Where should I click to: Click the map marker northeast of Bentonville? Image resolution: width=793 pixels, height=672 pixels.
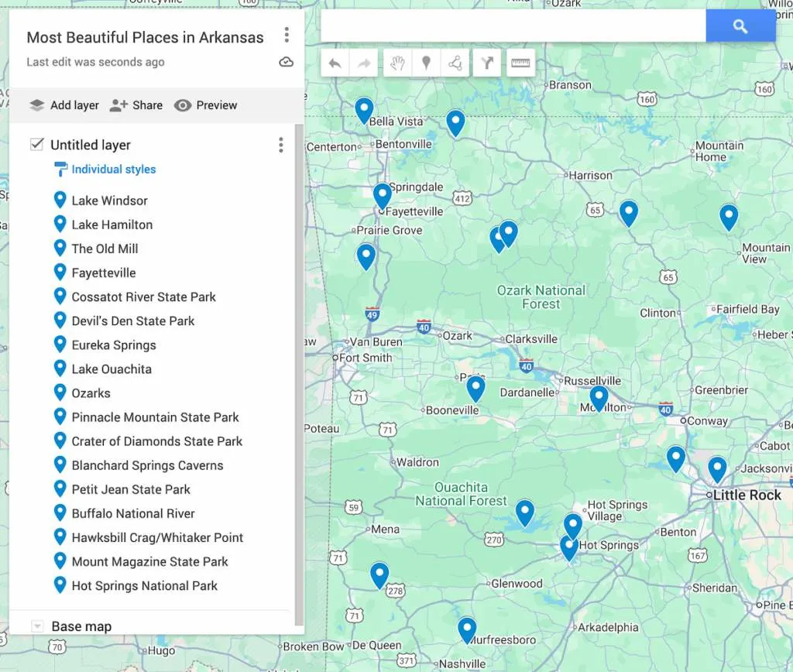tap(455, 123)
